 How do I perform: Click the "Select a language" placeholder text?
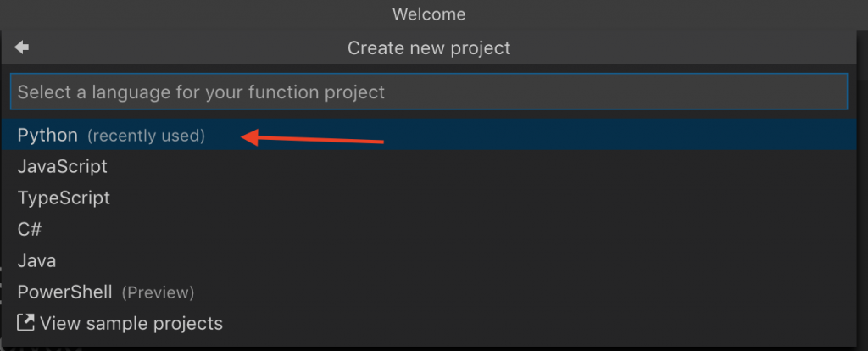pyautogui.click(x=201, y=92)
